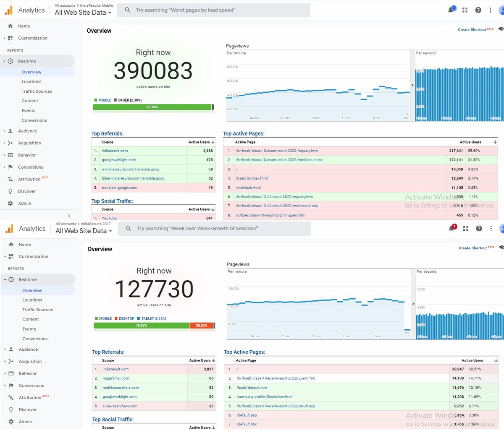Expand Acquisition arrow in IndiaResults Mobile sidebar
The height and width of the screenshot is (430, 504).
tap(4, 143)
